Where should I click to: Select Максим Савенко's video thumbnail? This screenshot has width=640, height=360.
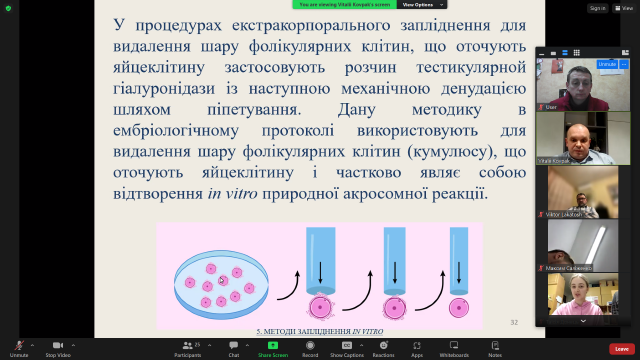583,246
